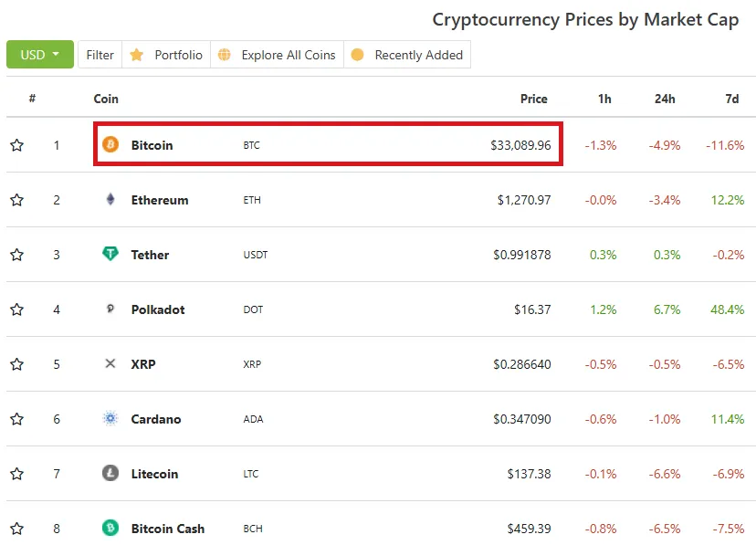Click the yellow circle icon beside Recently Added
The width and height of the screenshot is (756, 545).
coord(357,55)
